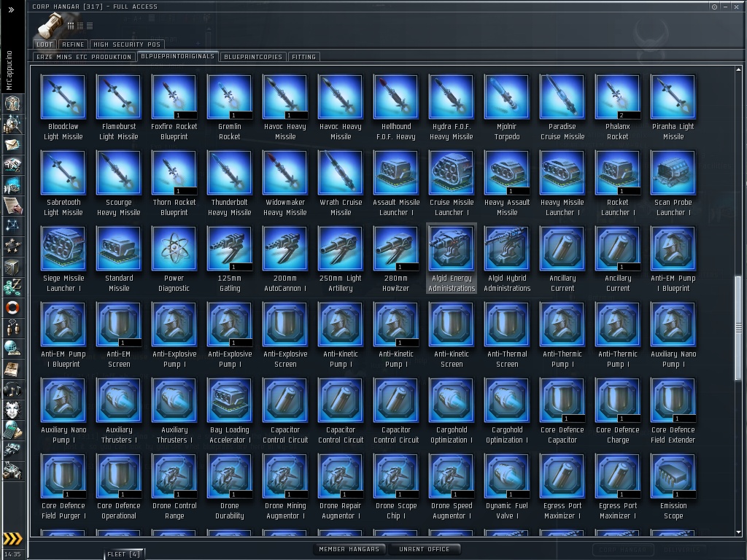747x560 pixels.
Task: Open the in-game Browser globe icon
Action: point(12,349)
